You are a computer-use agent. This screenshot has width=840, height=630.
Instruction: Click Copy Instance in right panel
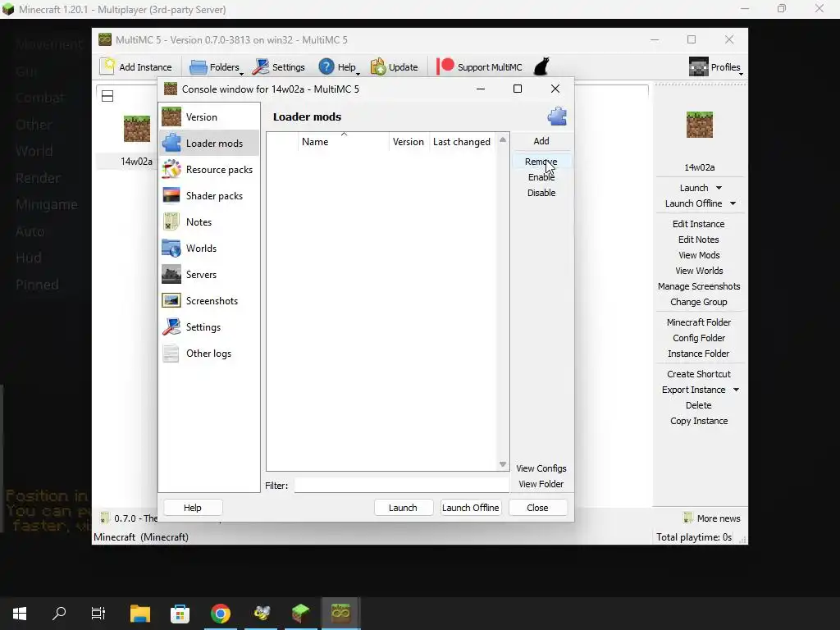[699, 421]
